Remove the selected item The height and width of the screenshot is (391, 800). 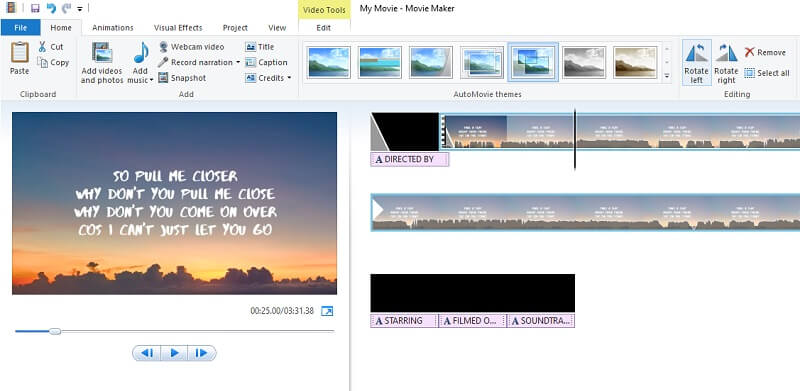pyautogui.click(x=765, y=52)
